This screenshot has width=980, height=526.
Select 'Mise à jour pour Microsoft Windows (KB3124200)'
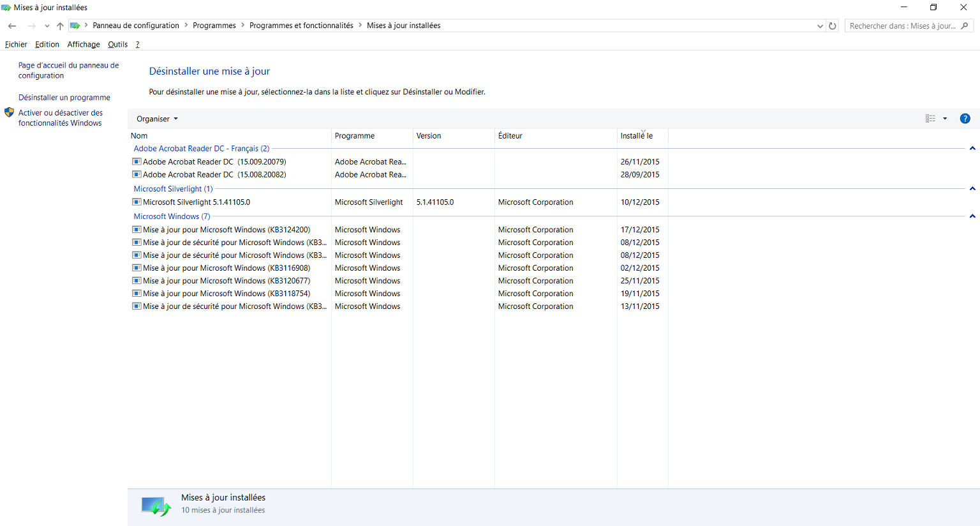[x=226, y=230]
